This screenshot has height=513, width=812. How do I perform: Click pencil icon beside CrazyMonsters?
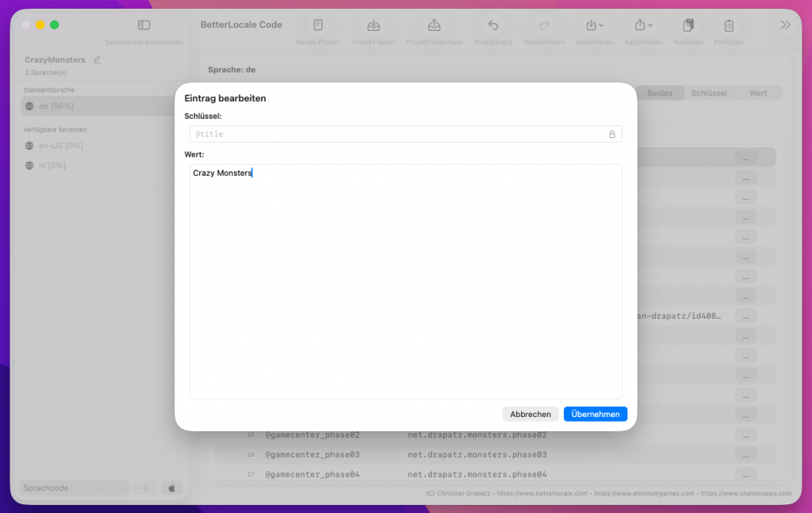click(98, 59)
